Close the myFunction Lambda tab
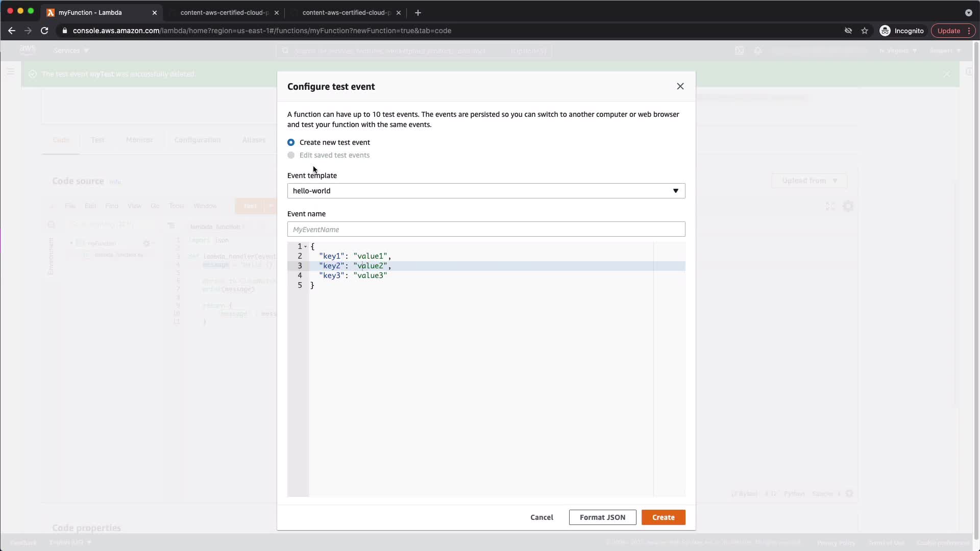Image resolution: width=980 pixels, height=551 pixels. click(155, 13)
